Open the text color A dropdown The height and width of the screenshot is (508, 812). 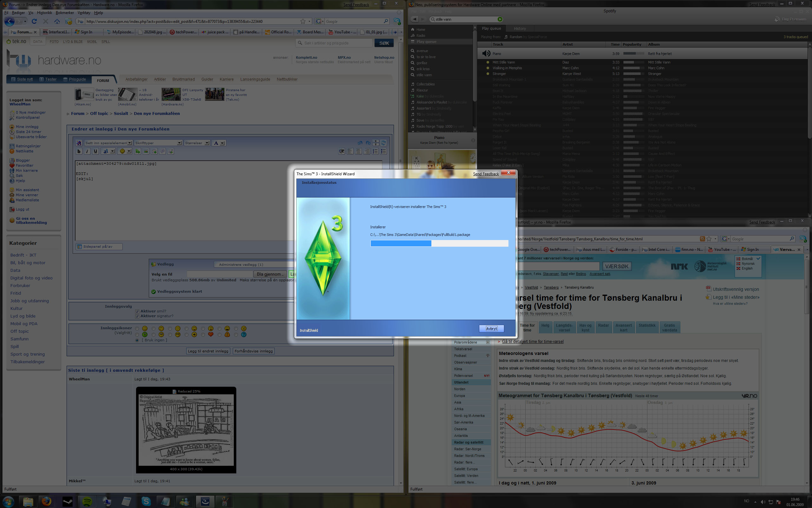point(219,143)
